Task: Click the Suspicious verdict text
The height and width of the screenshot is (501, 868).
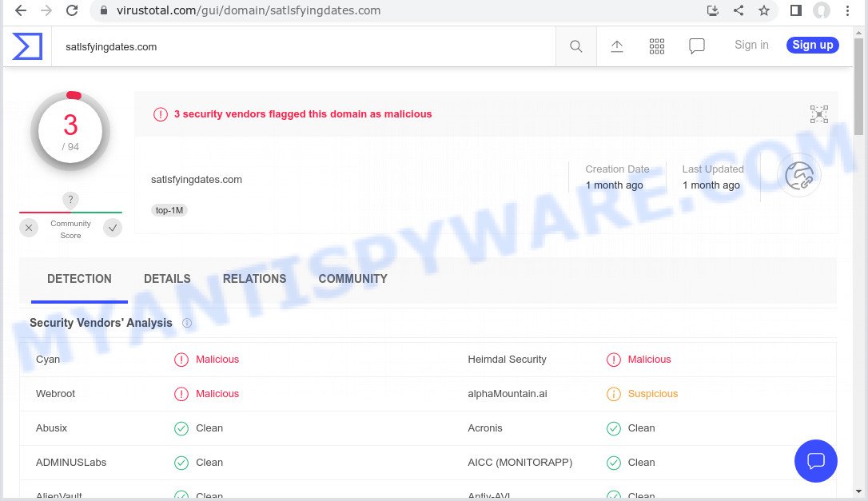Action: point(653,394)
